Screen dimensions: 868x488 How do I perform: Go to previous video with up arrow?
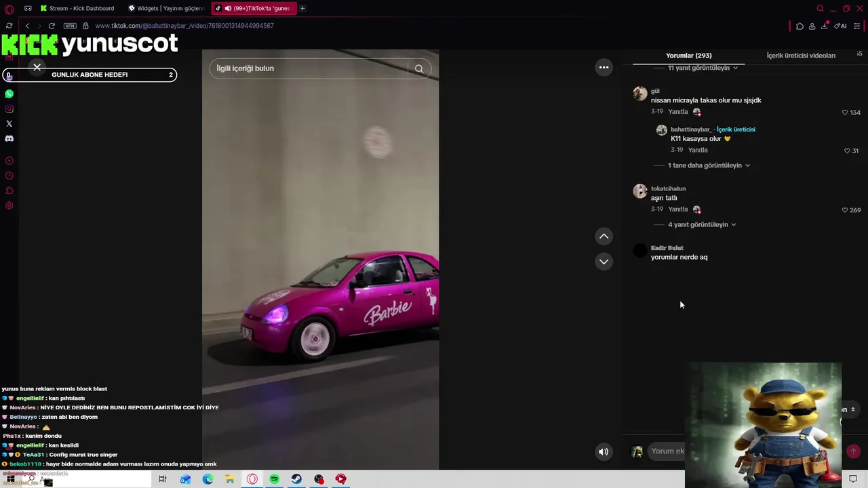coord(604,236)
